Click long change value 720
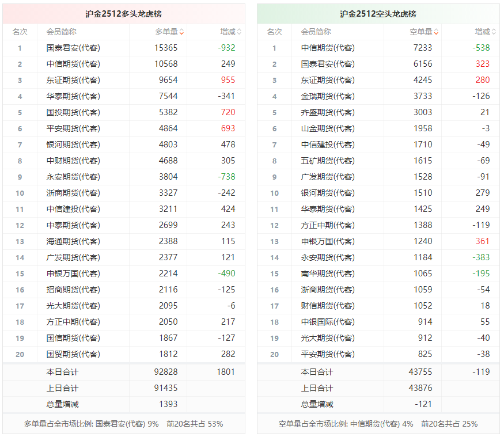This screenshot has height=437, width=504. pos(228,112)
